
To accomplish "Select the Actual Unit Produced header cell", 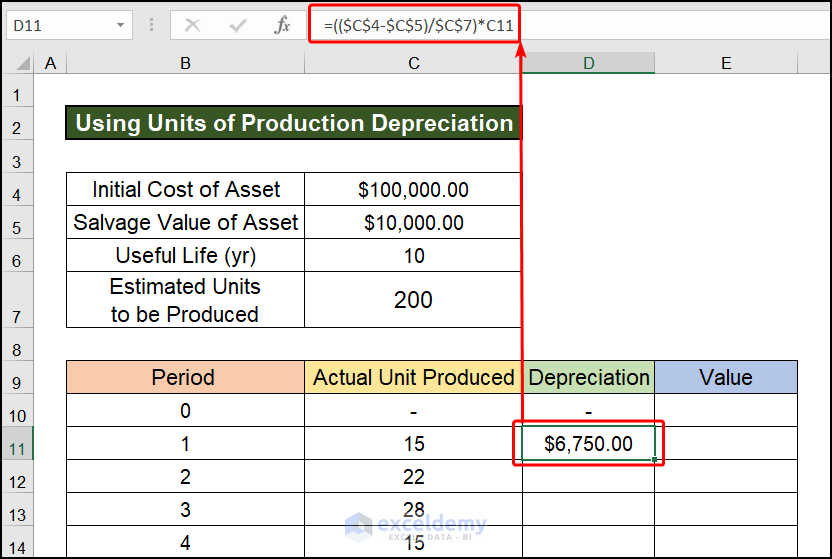I will [x=413, y=377].
